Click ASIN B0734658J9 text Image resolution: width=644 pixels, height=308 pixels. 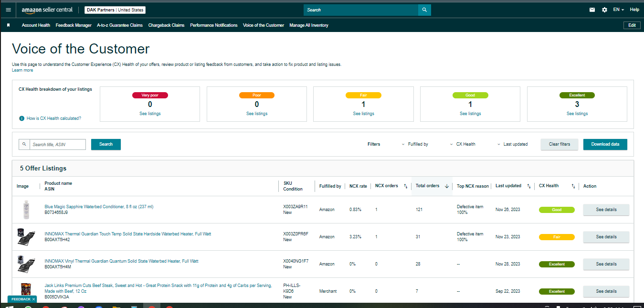[56, 212]
